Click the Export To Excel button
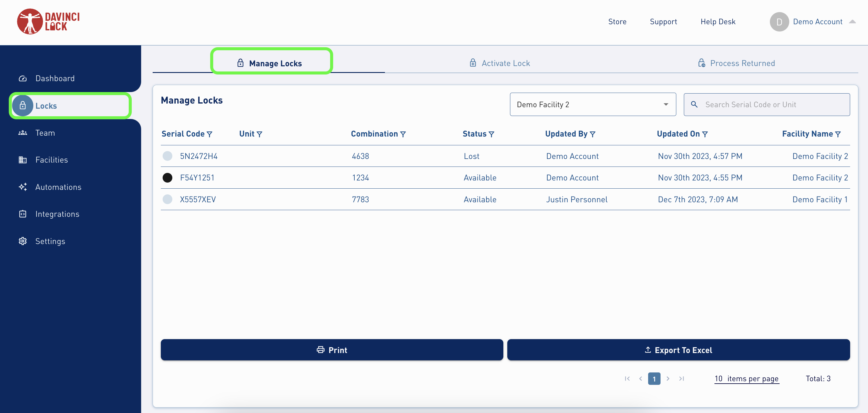The height and width of the screenshot is (413, 868). pyautogui.click(x=678, y=350)
